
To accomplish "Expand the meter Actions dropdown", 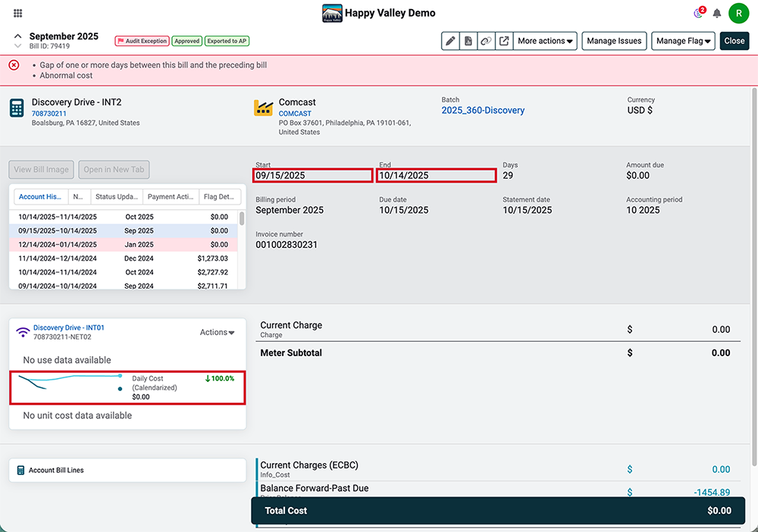I will click(x=217, y=332).
